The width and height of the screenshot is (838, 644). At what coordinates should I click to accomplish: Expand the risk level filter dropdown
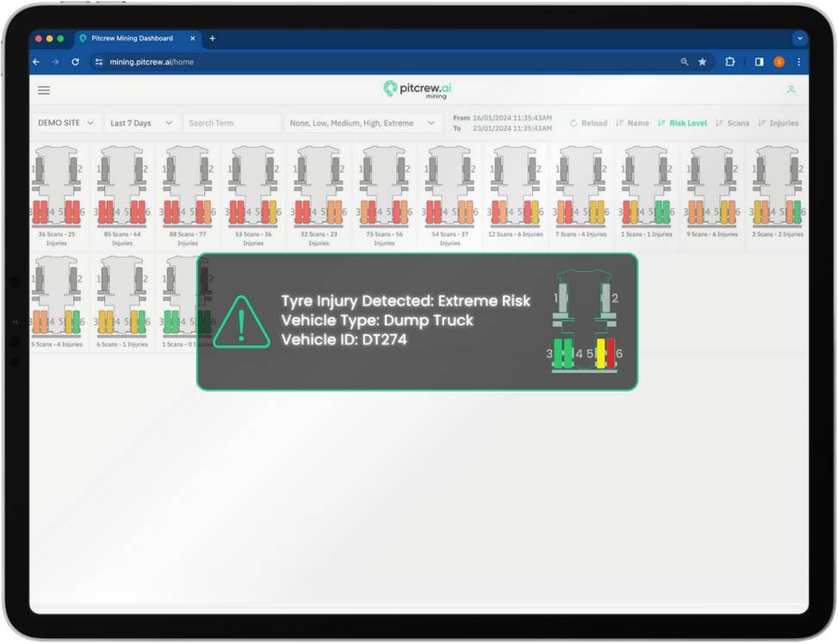pos(363,123)
